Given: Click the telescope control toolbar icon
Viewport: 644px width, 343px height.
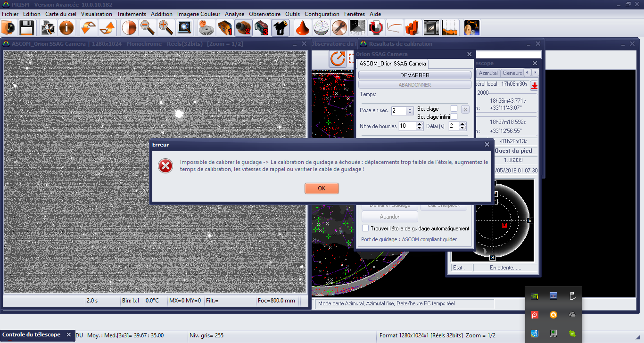Looking at the screenshot, I should (x=281, y=28).
